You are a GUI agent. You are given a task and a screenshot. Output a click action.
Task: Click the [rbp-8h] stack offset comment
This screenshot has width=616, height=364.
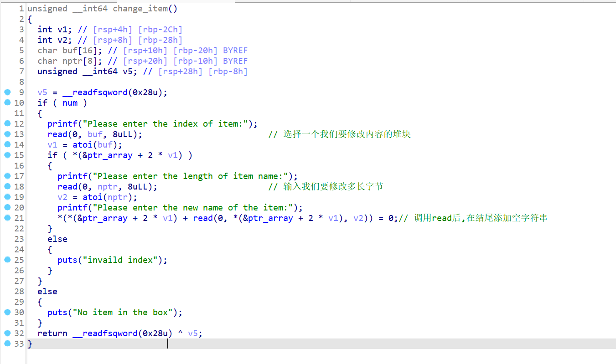coord(228,72)
